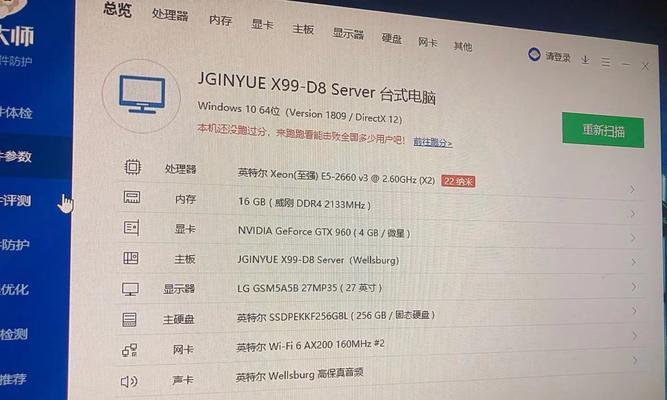Click the 主板 motherboard icon
Viewport: 667px width, 400px height.
click(x=131, y=258)
